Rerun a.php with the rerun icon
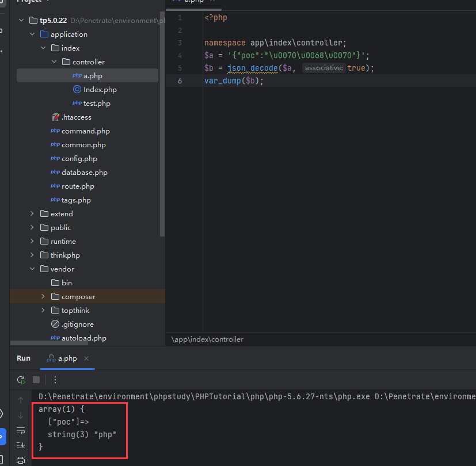The height and width of the screenshot is (466, 476). coord(21,380)
